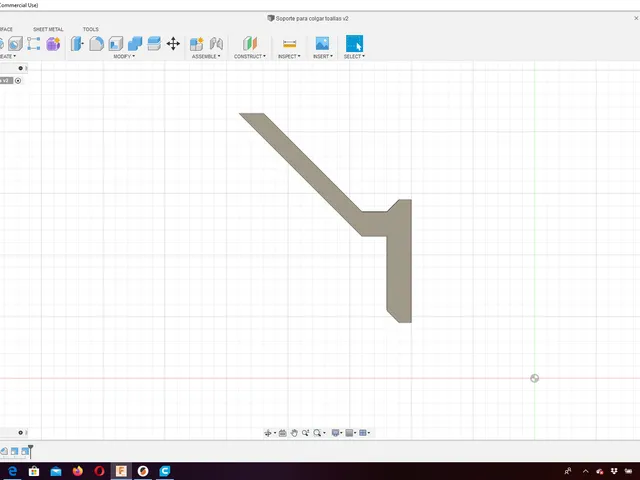640x480 pixels.
Task: Pick the Pan hand tool
Action: pyautogui.click(x=294, y=433)
